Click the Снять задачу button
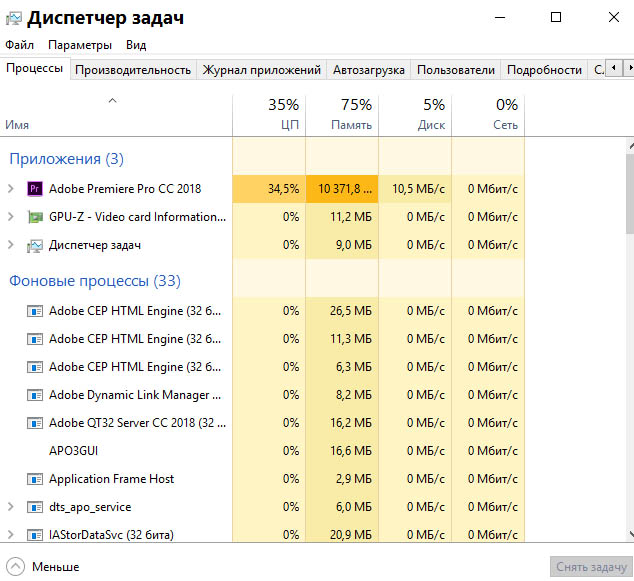 [591, 567]
